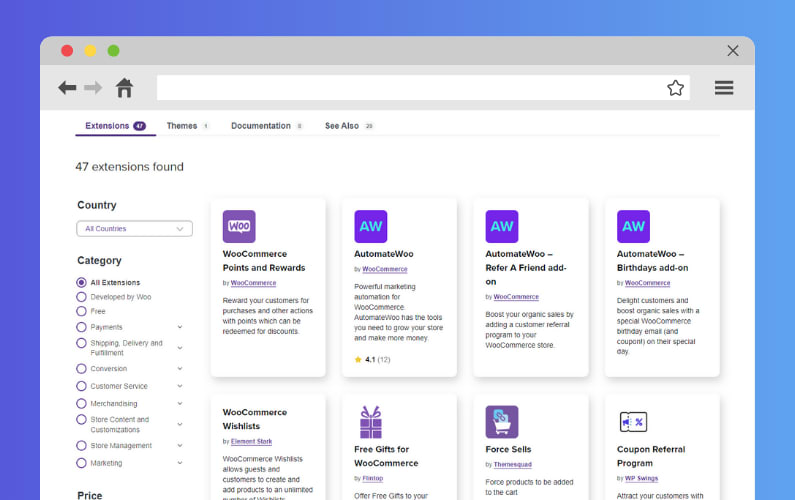
Task: Click the AW logo on AutomateWoo card
Action: pyautogui.click(x=371, y=226)
